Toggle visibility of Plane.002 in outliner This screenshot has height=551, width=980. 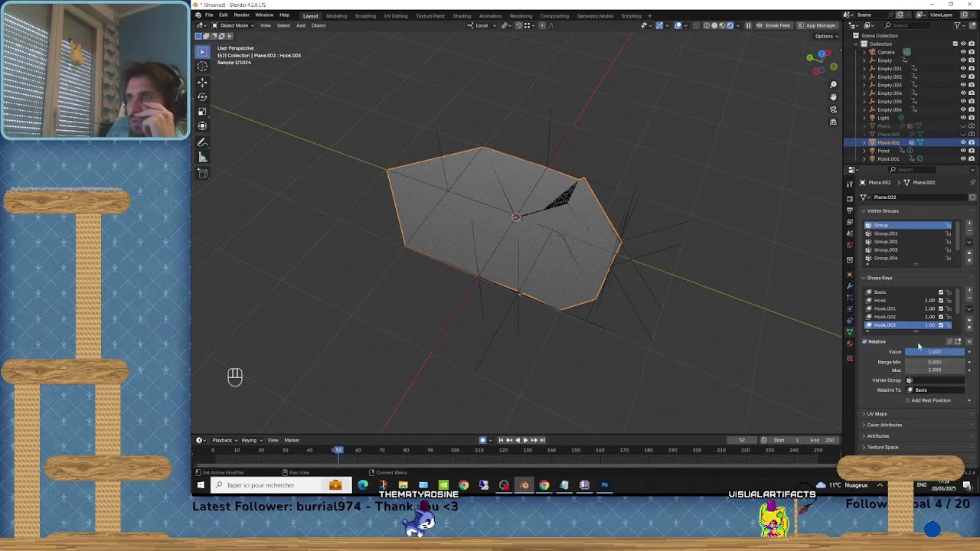tap(963, 142)
